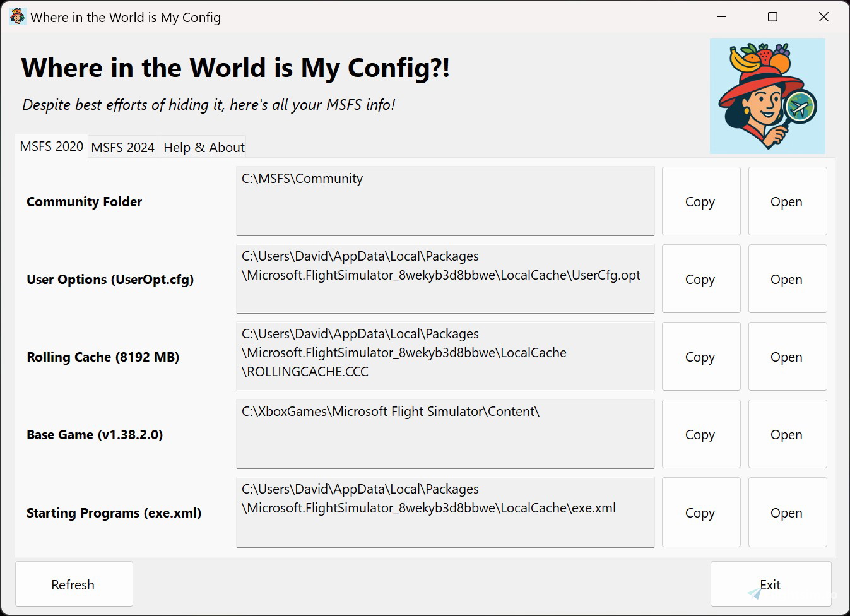The height and width of the screenshot is (616, 850).
Task: Refresh the config paths
Action: [73, 584]
